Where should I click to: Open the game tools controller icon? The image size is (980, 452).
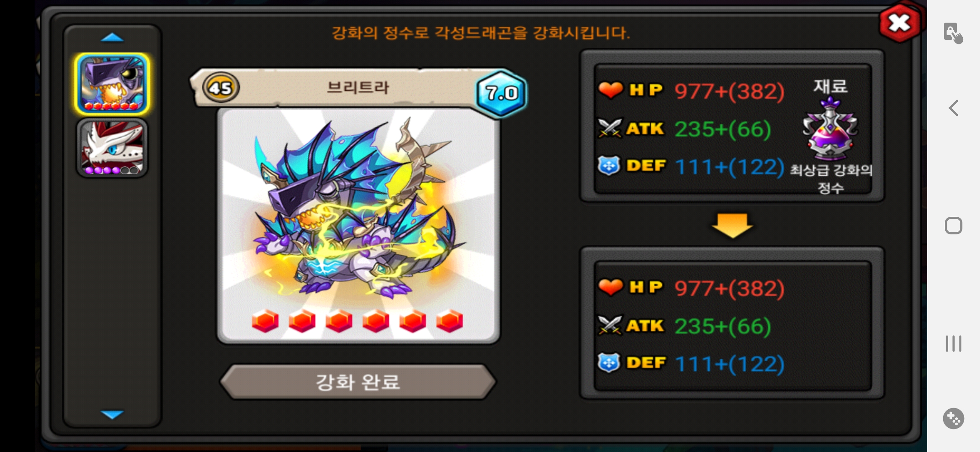(954, 419)
